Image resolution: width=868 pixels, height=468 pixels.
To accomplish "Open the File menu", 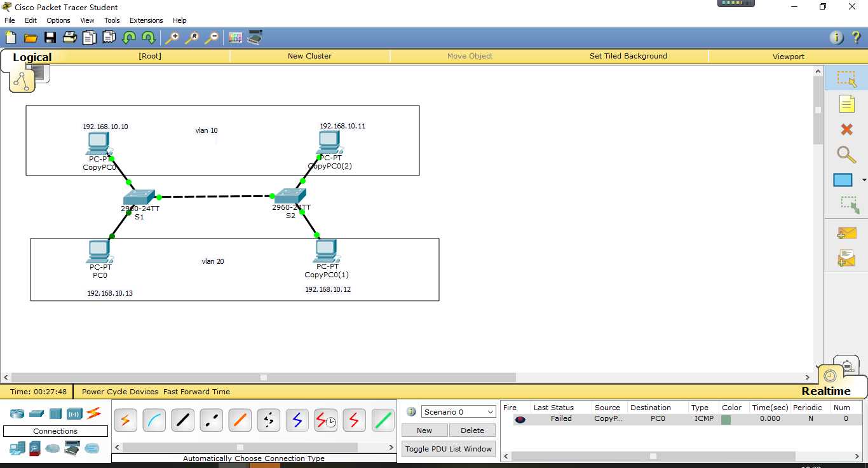I will 10,20.
